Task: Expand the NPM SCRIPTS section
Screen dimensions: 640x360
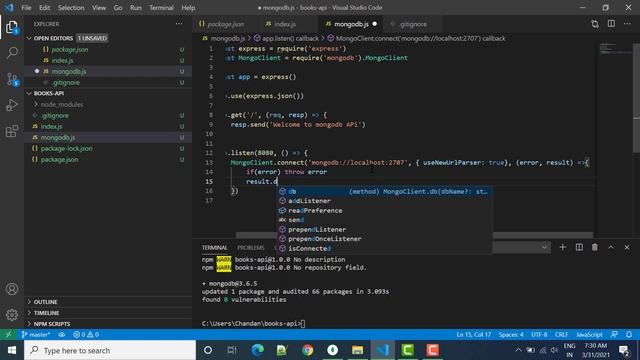Action: pos(108,324)
